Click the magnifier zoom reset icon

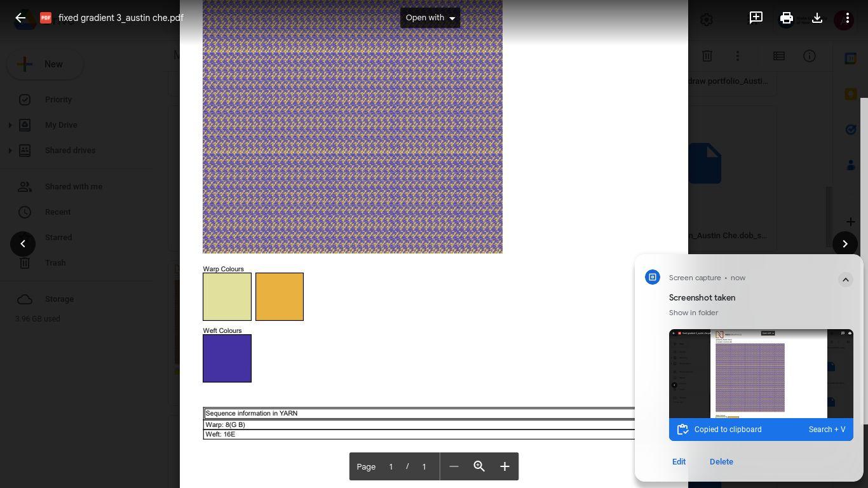pos(479,466)
